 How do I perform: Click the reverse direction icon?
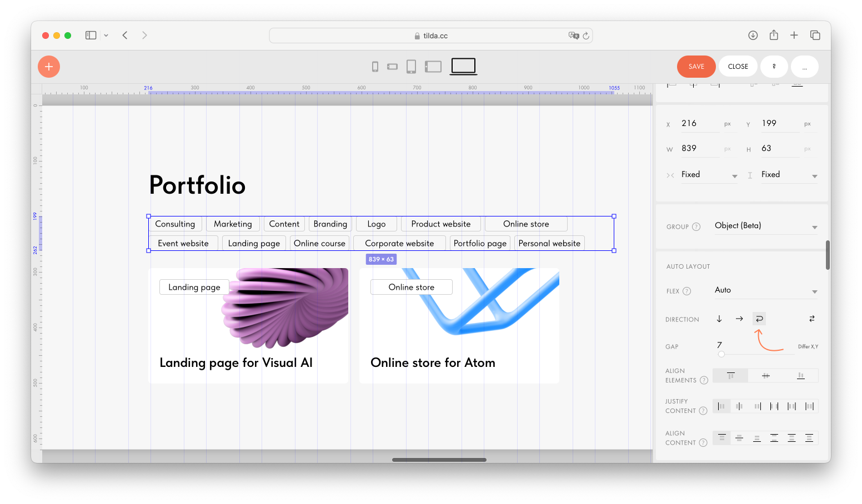tap(811, 319)
